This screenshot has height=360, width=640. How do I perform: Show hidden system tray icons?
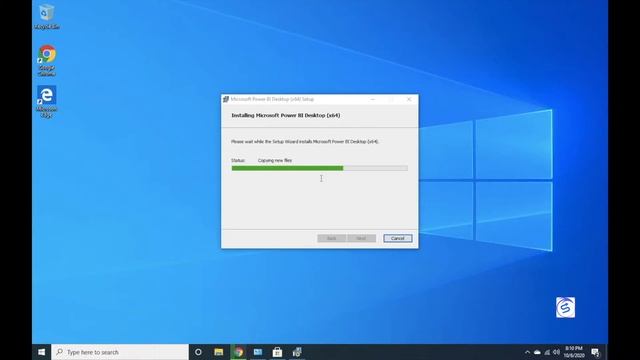[x=527, y=352]
